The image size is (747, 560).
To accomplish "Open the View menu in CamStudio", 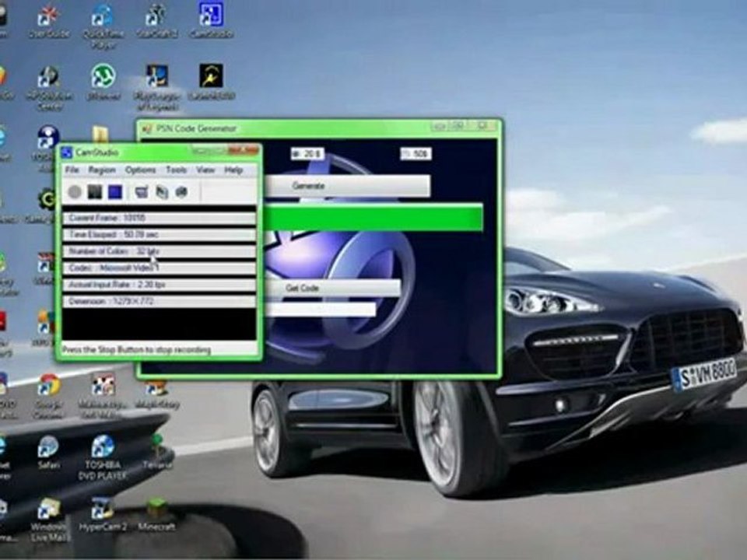I will 205,170.
